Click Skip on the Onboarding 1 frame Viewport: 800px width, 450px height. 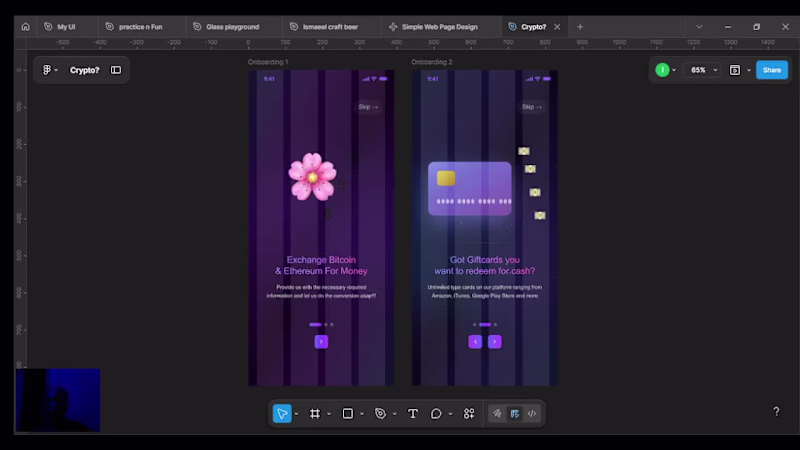(368, 107)
